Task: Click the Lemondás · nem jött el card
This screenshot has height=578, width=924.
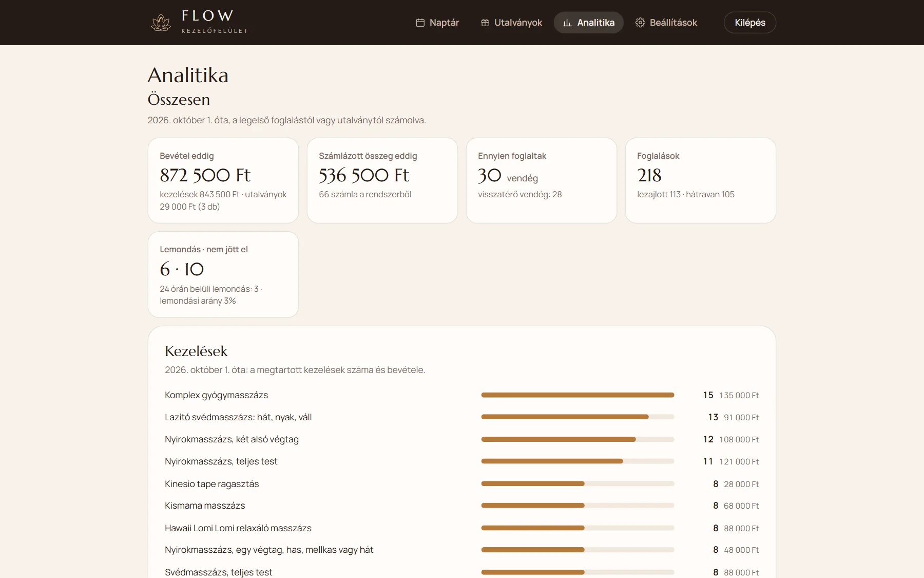Action: pos(223,274)
